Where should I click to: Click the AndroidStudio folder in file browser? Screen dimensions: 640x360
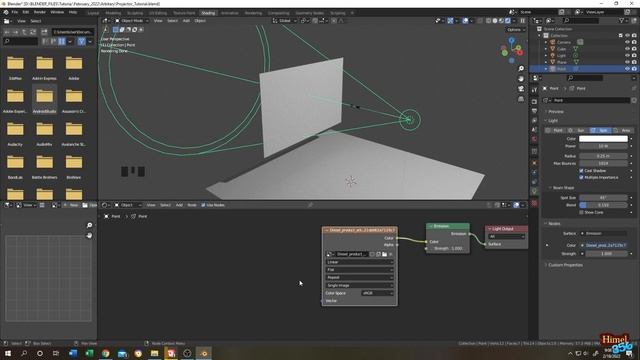pyautogui.click(x=44, y=100)
